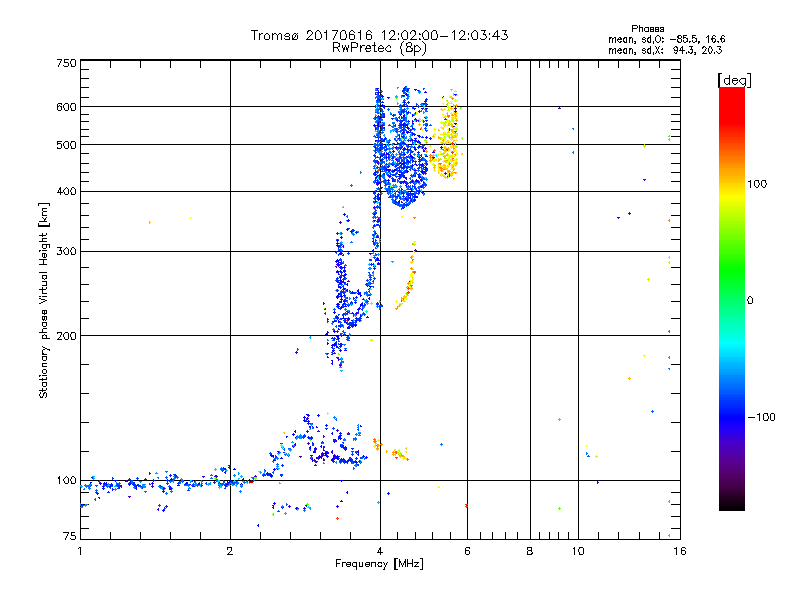
Task: Click the 'Stationary phase Virtual Height [km]' axis label
Action: tap(44, 300)
